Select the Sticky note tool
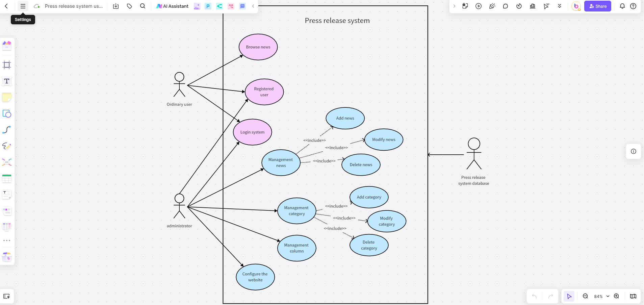Viewport: 644px width, 305px height. pos(7,97)
